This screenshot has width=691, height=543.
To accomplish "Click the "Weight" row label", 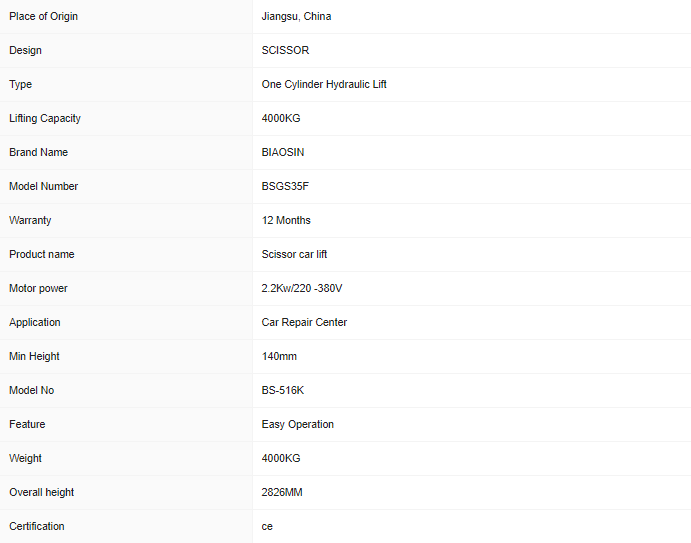I will click(26, 458).
